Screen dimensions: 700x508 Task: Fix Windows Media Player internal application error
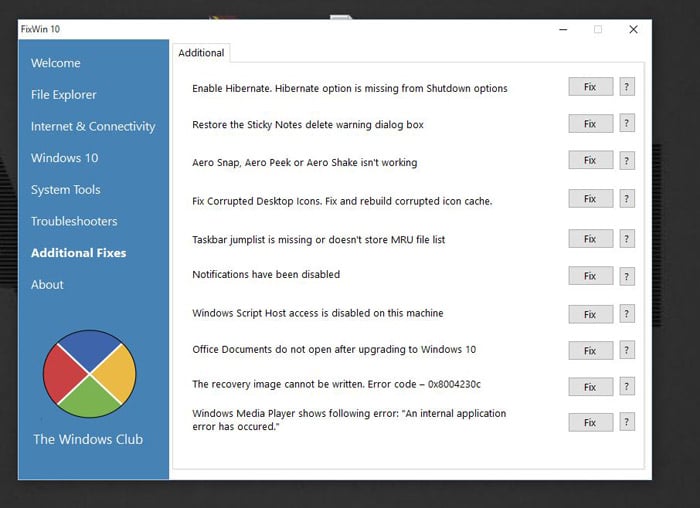pyautogui.click(x=591, y=422)
